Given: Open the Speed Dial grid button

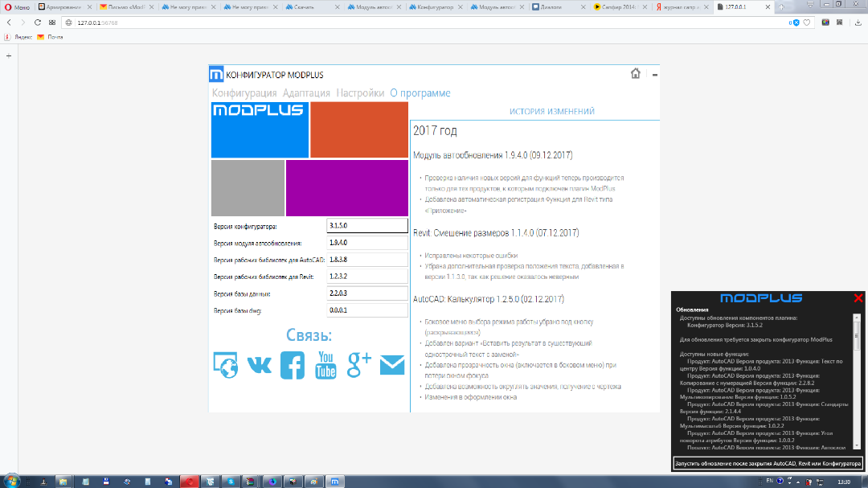Looking at the screenshot, I should tap(52, 23).
